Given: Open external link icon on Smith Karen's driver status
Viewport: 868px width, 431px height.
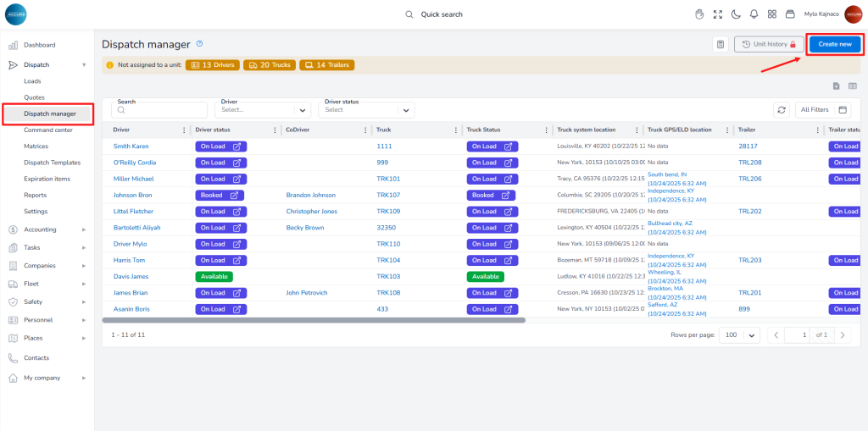Looking at the screenshot, I should coord(236,146).
